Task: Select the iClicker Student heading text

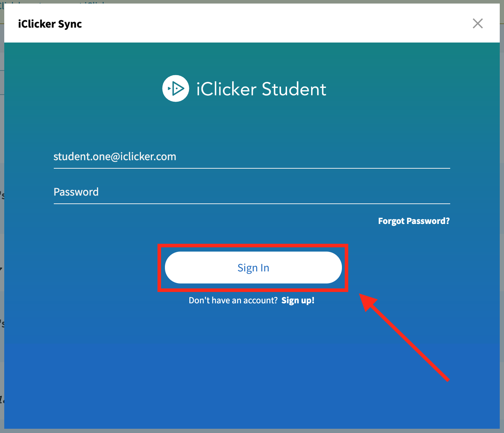Action: (261, 89)
